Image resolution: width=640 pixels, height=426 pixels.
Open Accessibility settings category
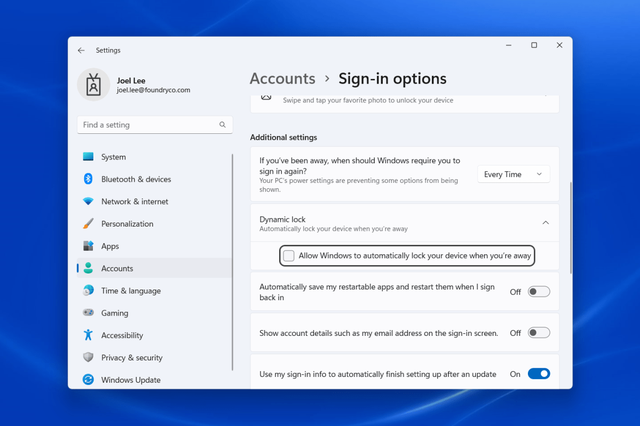click(154, 335)
